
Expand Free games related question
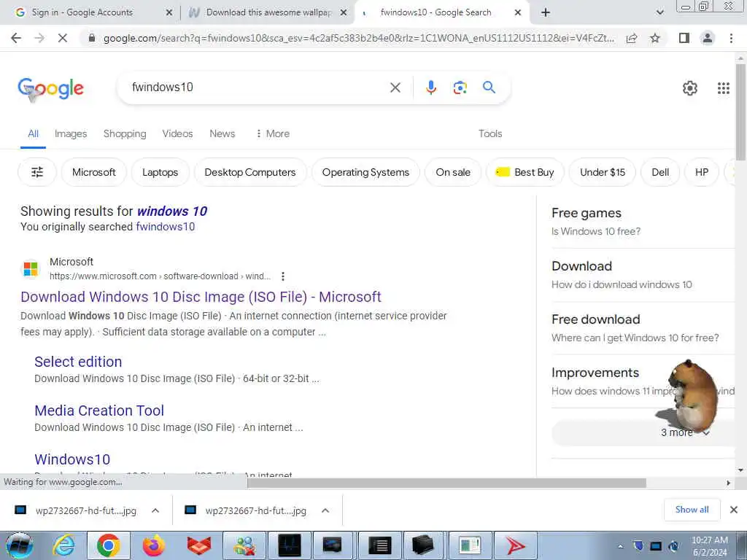tap(642, 222)
